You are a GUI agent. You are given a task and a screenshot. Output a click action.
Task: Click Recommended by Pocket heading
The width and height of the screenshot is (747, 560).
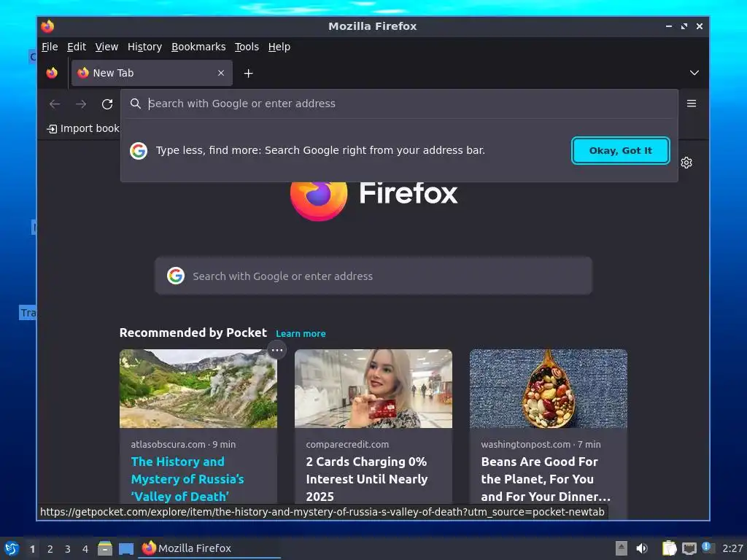tap(193, 332)
